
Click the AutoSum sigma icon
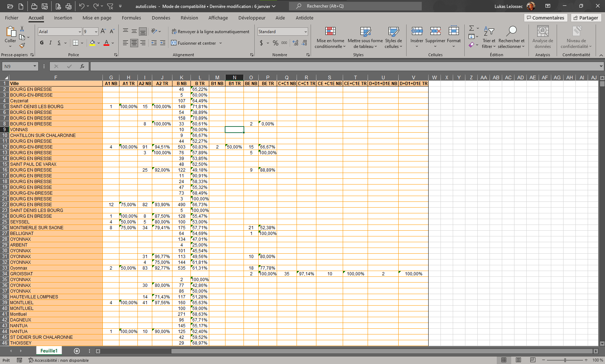pyautogui.click(x=471, y=28)
